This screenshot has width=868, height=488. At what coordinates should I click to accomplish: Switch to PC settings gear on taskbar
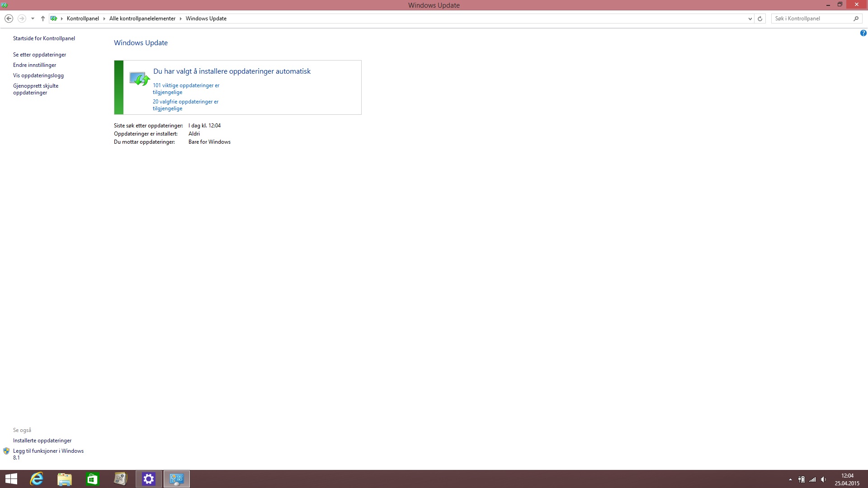coord(149,479)
